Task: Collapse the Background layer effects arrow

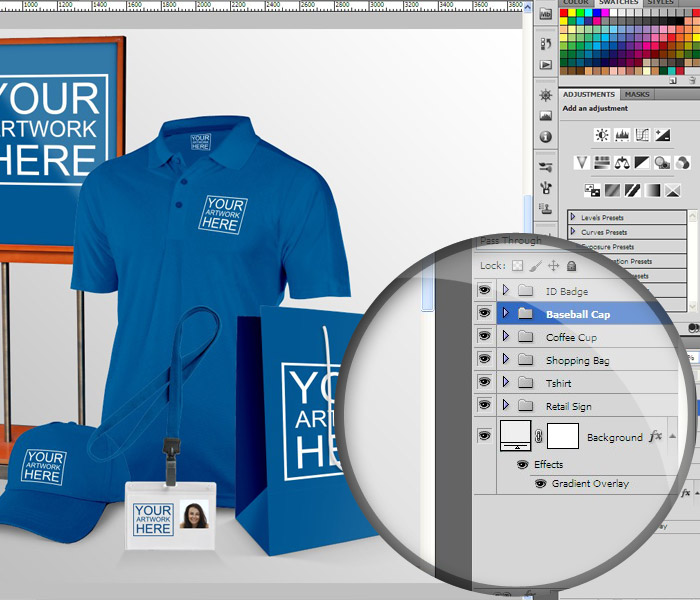Action: tap(672, 436)
